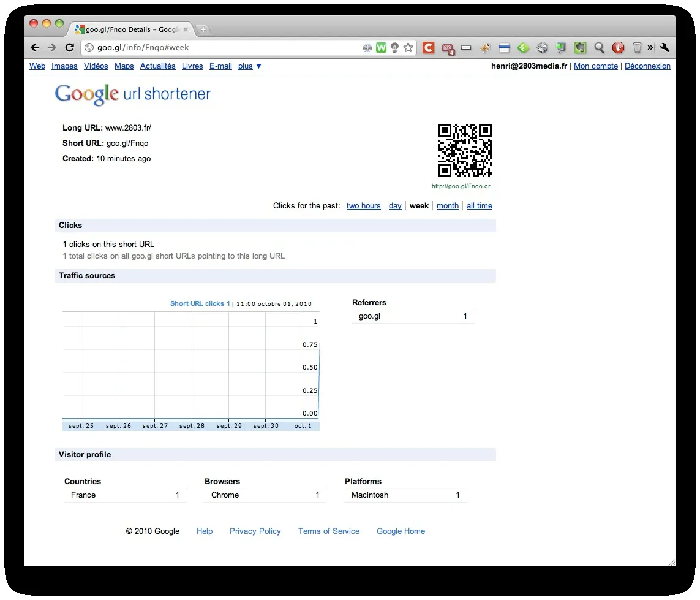Screen dimensions: 700x600
Task: Click the sept. 28 label on chart axis
Action: [192, 426]
